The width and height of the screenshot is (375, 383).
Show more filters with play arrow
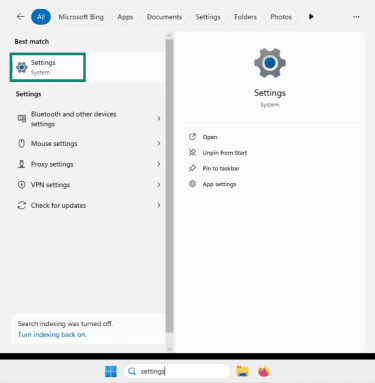click(311, 17)
